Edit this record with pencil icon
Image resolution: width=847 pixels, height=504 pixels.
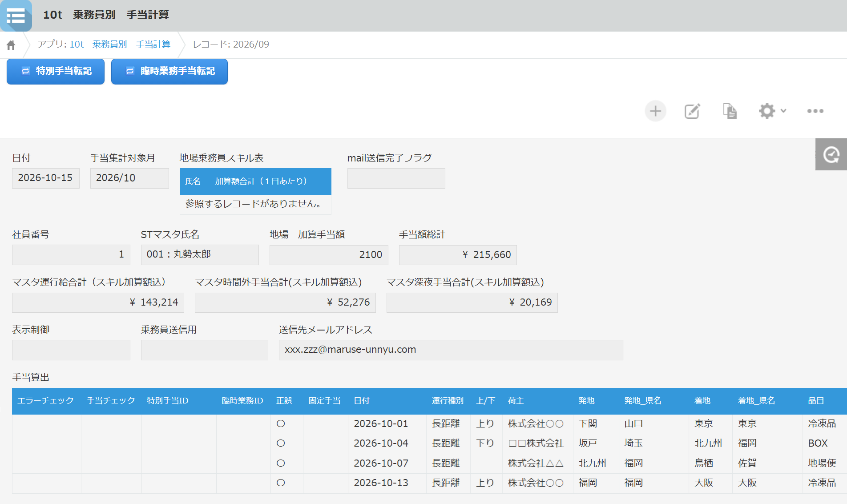[692, 111]
